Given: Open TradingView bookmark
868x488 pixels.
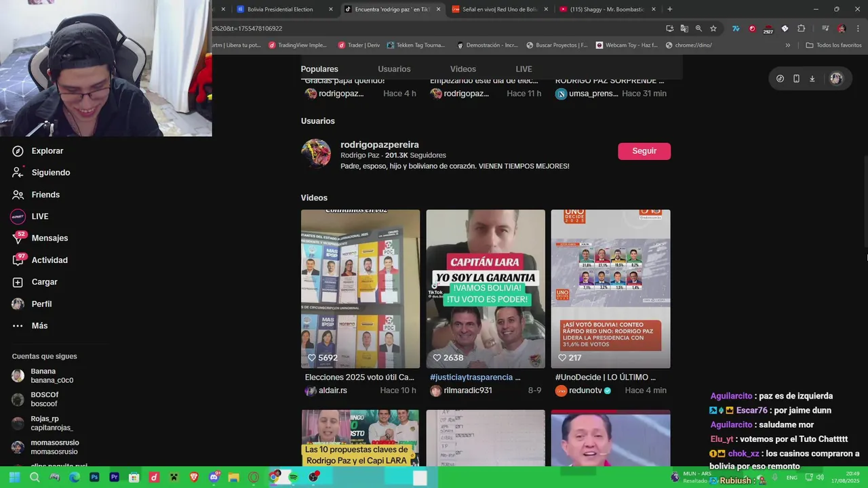Looking at the screenshot, I should (x=298, y=45).
